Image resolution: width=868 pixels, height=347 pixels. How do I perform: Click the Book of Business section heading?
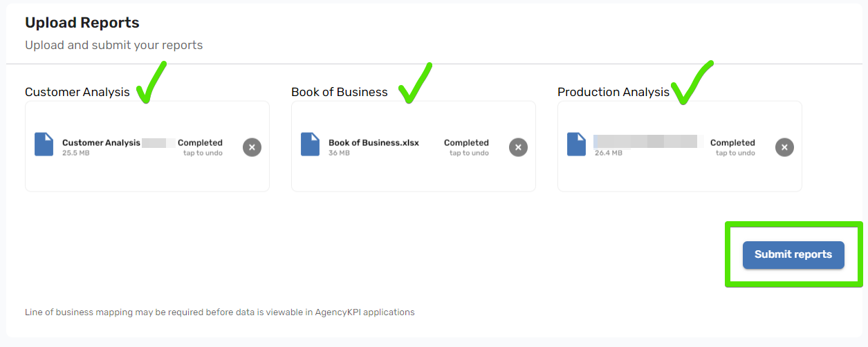[340, 92]
